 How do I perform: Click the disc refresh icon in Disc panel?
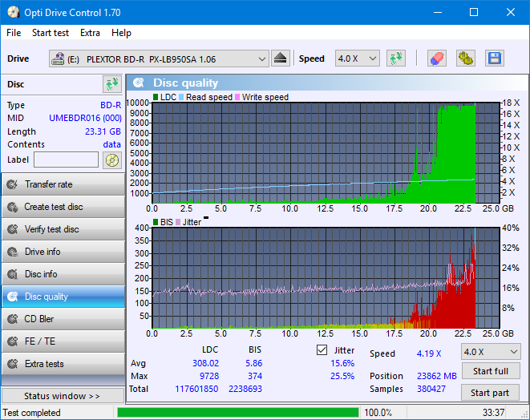[x=111, y=84]
